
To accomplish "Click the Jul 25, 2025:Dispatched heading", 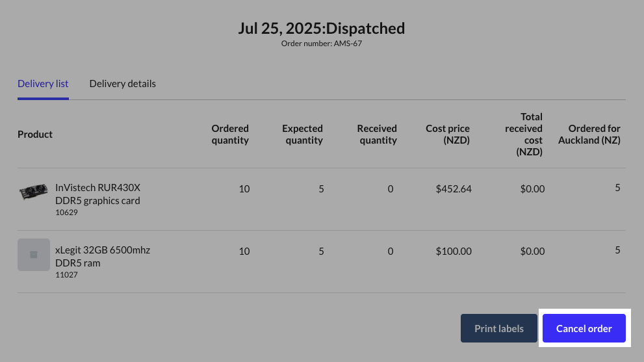I will [x=322, y=29].
